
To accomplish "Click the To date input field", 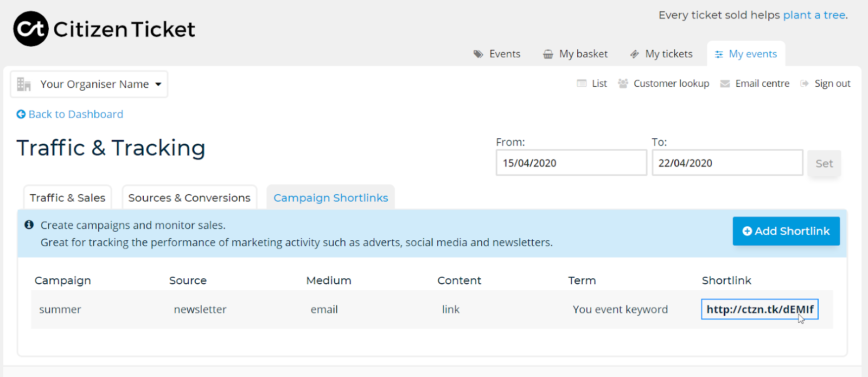I will point(727,163).
